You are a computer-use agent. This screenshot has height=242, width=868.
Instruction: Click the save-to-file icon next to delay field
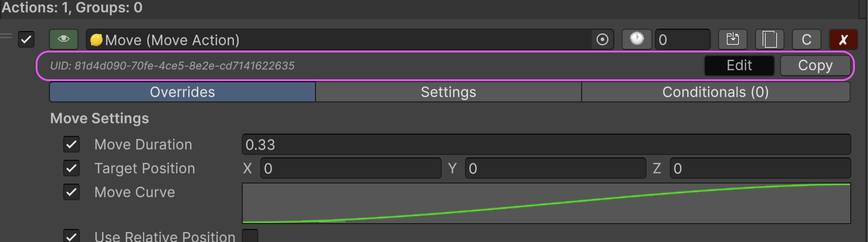pos(732,40)
